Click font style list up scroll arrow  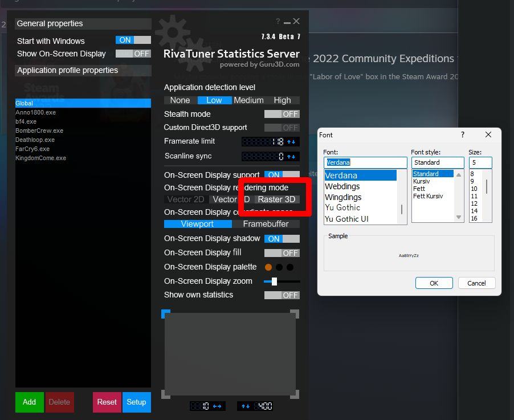click(x=459, y=175)
